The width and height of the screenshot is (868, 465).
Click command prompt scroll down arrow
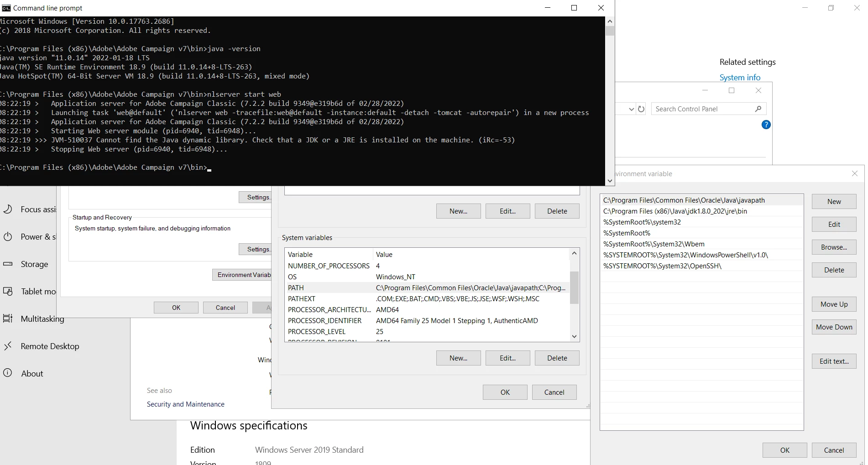(610, 181)
